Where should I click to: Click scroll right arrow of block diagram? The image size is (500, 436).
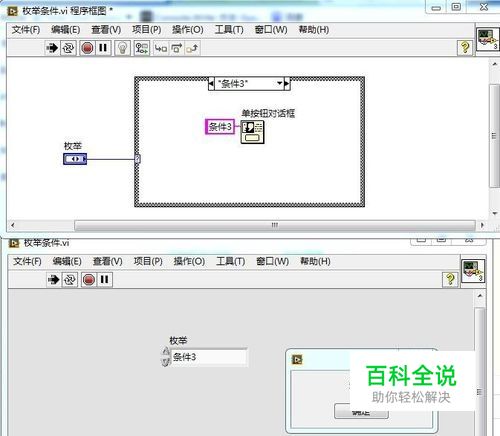(482, 225)
